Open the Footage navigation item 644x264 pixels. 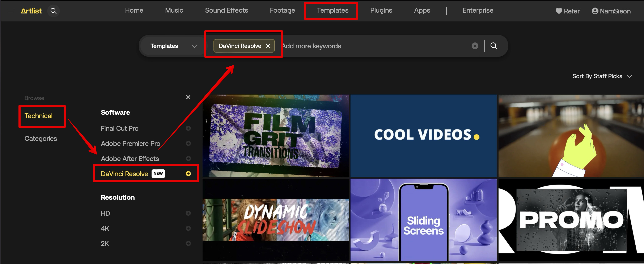tap(282, 11)
